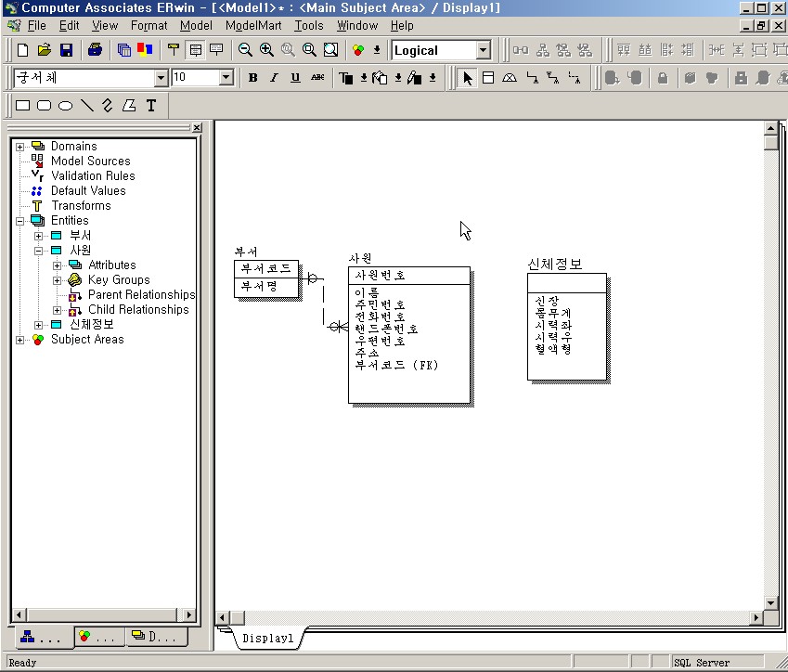The height and width of the screenshot is (672, 788).
Task: Click the red-blue-yellow squares toolbar icon
Action: click(x=145, y=50)
